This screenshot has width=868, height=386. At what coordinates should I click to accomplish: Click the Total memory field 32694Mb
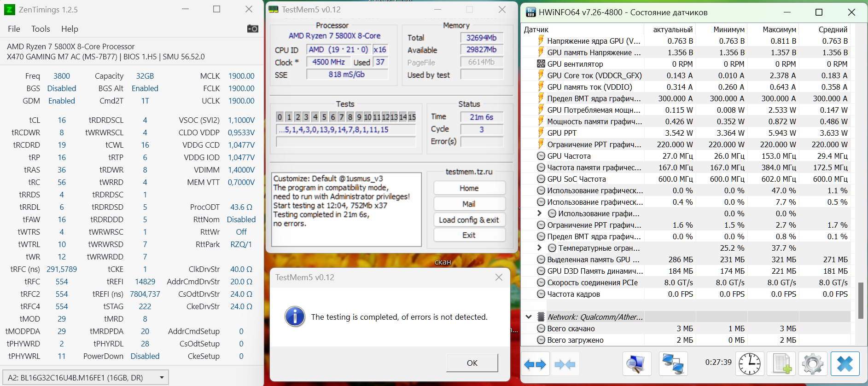pos(482,38)
